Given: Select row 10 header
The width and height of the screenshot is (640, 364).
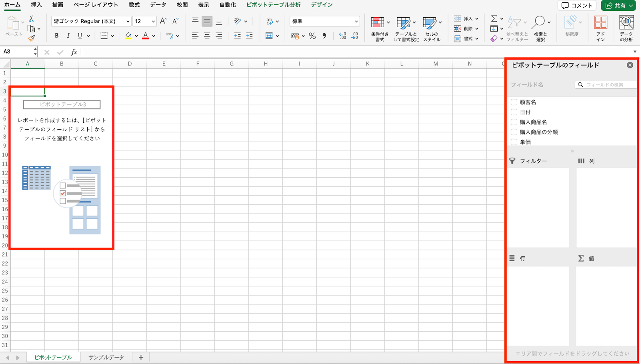Looking at the screenshot, I should click(x=5, y=155).
